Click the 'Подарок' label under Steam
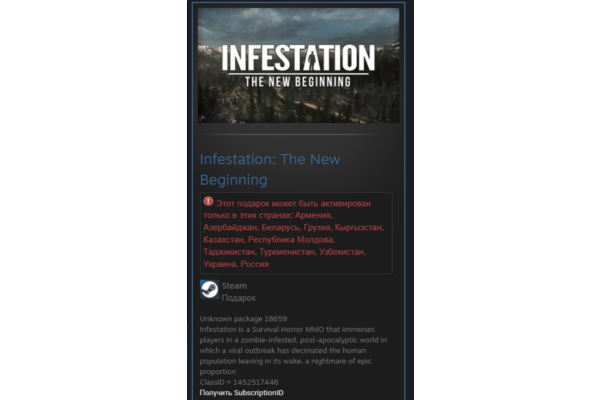 (x=238, y=298)
